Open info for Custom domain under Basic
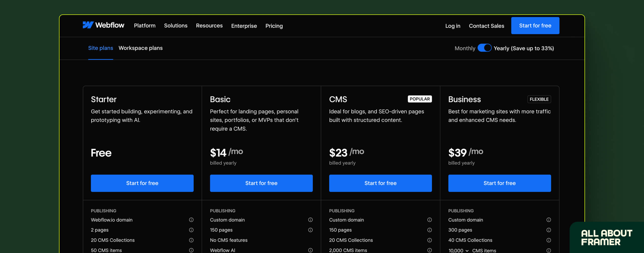The width and height of the screenshot is (644, 253). 310,220
